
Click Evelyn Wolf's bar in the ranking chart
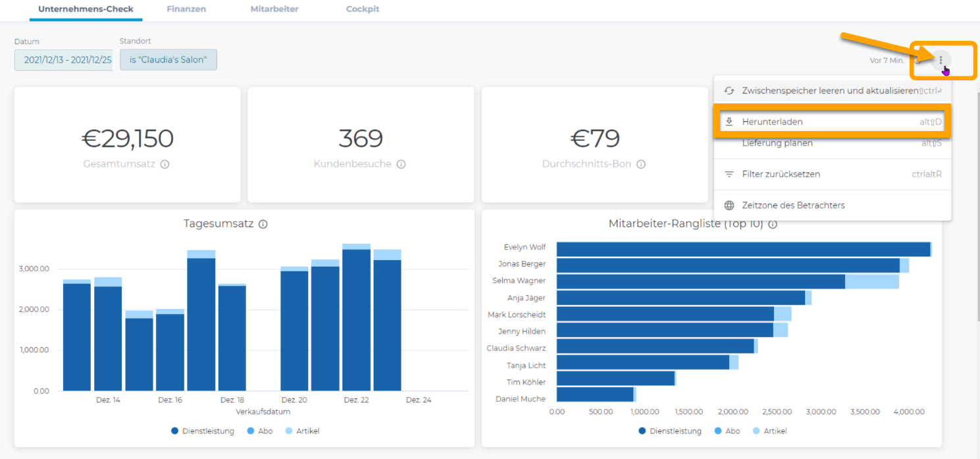(x=742, y=249)
